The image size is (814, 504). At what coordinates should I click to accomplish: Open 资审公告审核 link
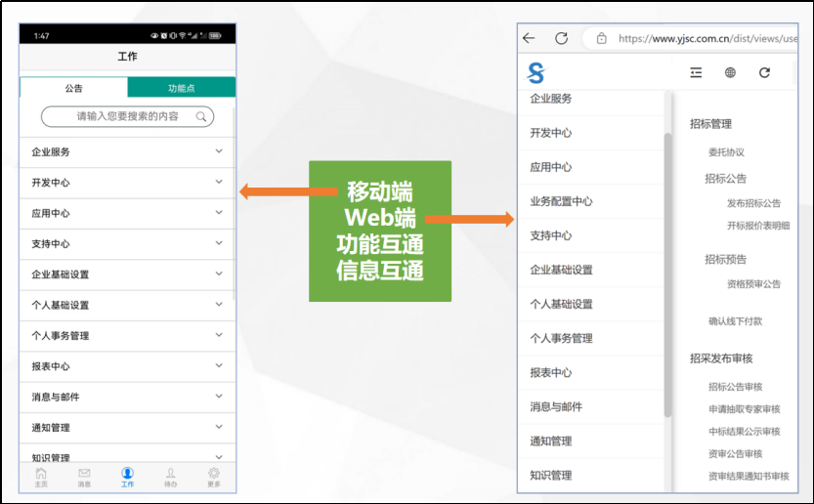(736, 453)
